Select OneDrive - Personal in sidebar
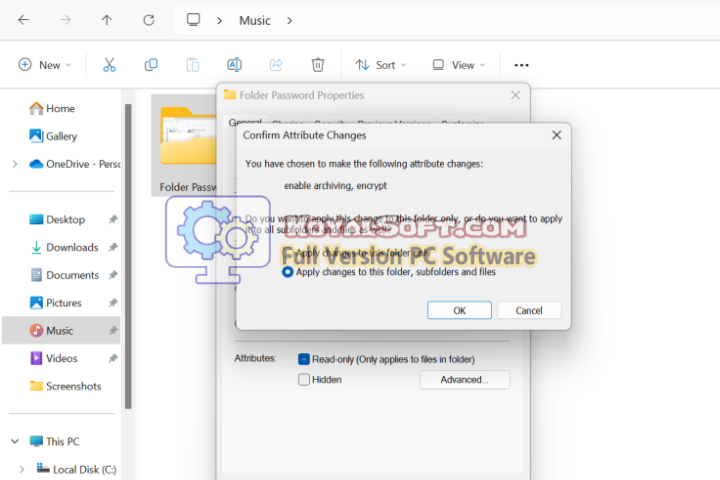This screenshot has width=720, height=480. 73,164
